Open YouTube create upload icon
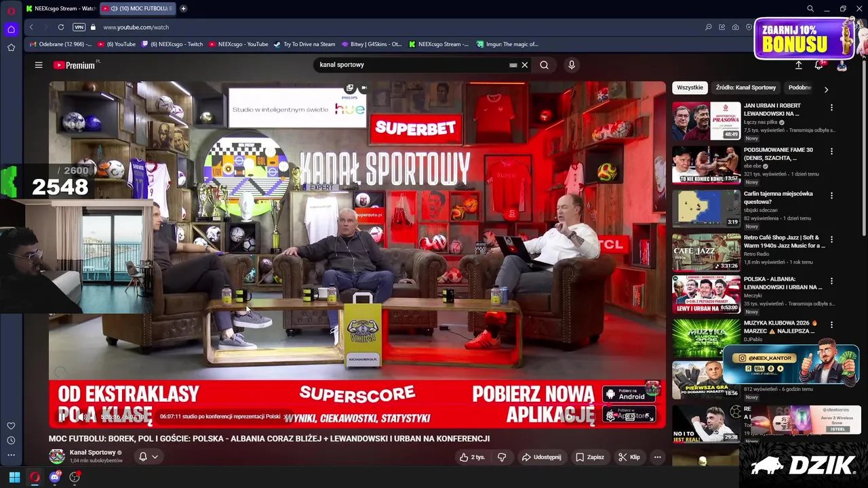The width and height of the screenshot is (868, 488). pos(798,65)
